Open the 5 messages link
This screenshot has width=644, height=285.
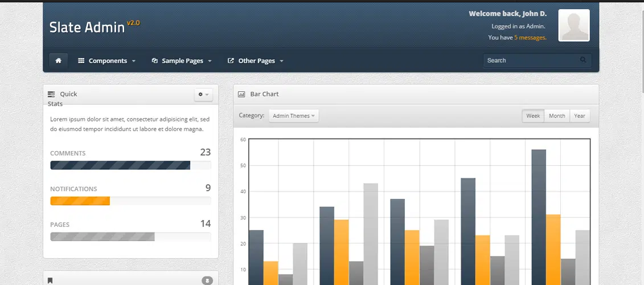530,38
